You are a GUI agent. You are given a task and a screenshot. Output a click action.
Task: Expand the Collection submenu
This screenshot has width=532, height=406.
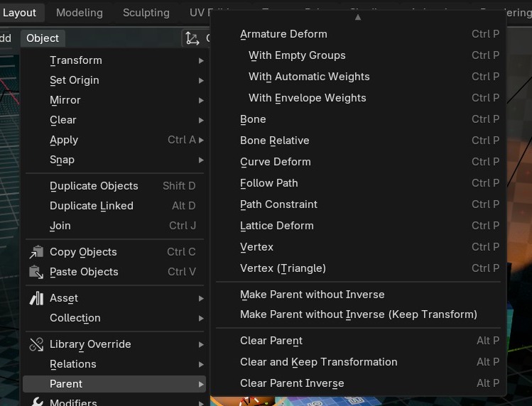coord(114,318)
